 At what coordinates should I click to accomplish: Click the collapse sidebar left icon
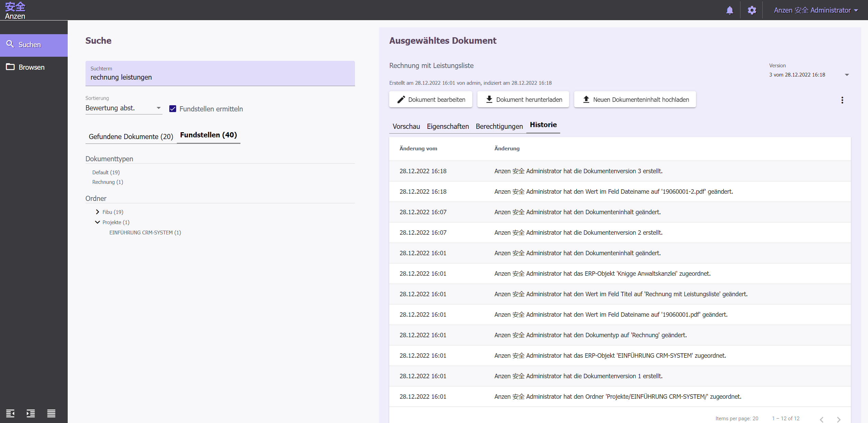tap(10, 413)
